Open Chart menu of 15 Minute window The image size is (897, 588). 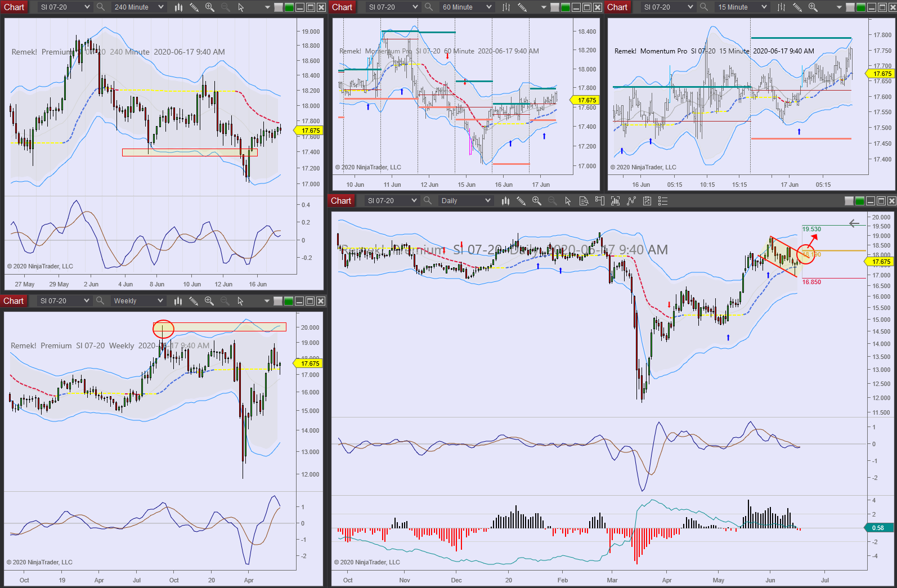(617, 7)
